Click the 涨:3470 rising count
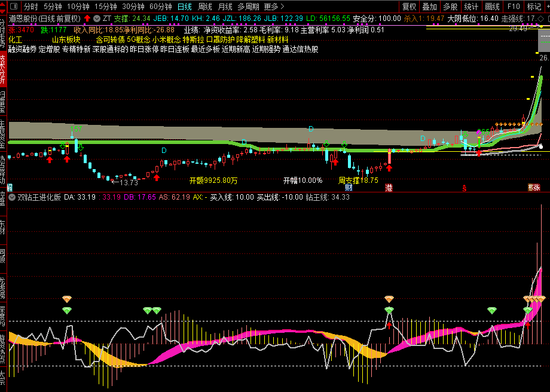Image resolution: width=550 pixels, height=392 pixels. (21, 30)
